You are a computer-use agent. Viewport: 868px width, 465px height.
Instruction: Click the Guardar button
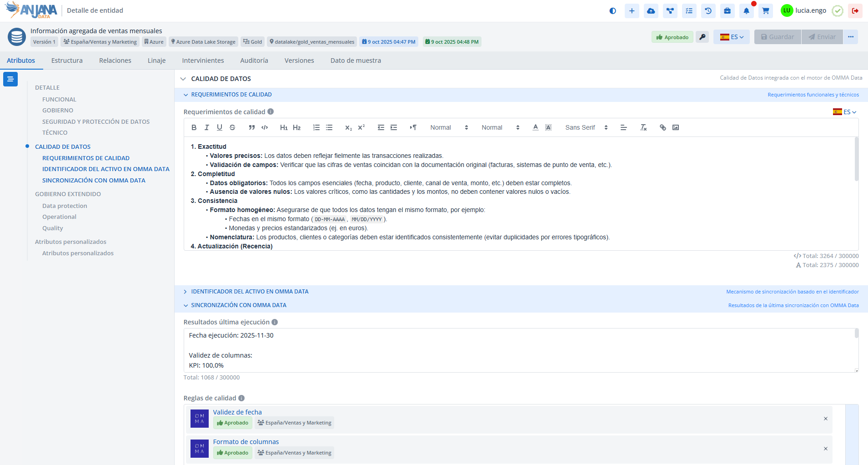(777, 37)
